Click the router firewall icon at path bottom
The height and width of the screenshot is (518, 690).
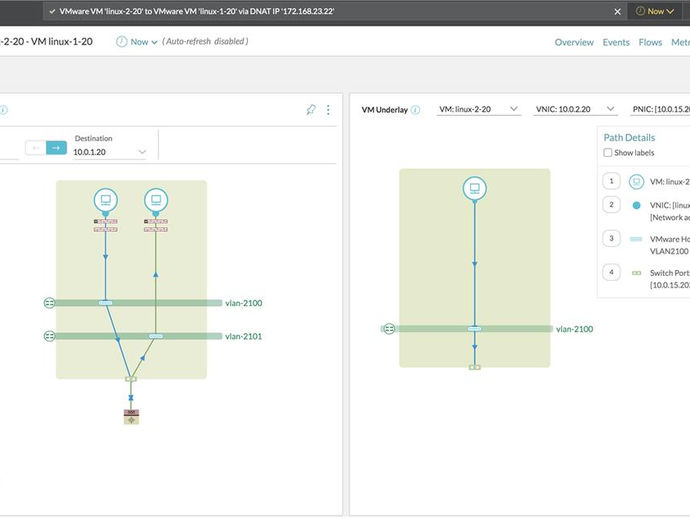coord(131,417)
